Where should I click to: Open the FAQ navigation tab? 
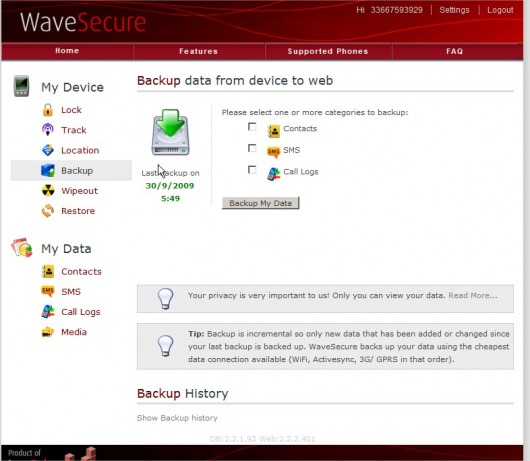454,51
